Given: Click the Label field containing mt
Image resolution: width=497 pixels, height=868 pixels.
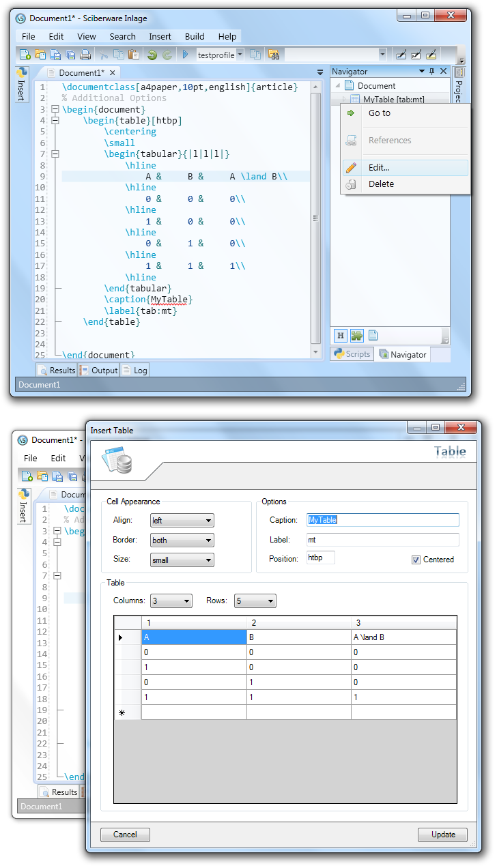Looking at the screenshot, I should pyautogui.click(x=382, y=540).
